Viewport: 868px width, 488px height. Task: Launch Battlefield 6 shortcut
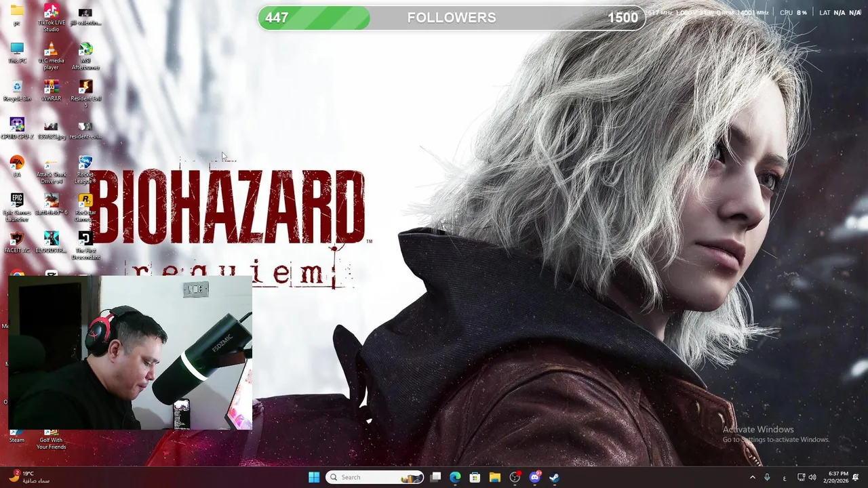point(51,204)
